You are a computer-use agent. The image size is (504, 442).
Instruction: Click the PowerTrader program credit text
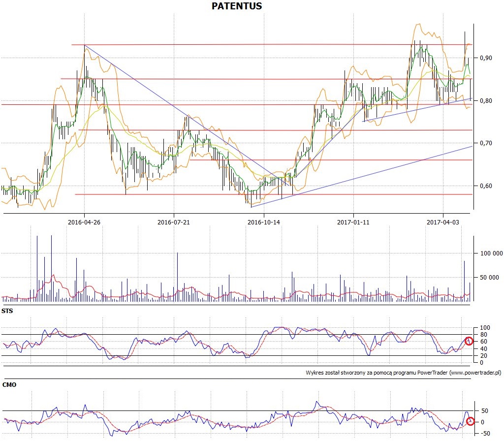pyautogui.click(x=404, y=373)
